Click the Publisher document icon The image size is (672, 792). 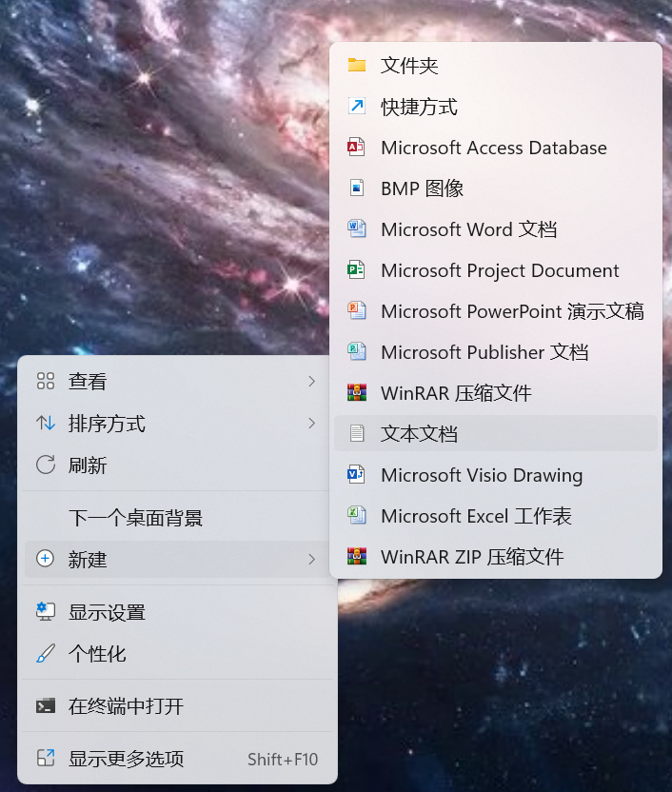tap(356, 351)
